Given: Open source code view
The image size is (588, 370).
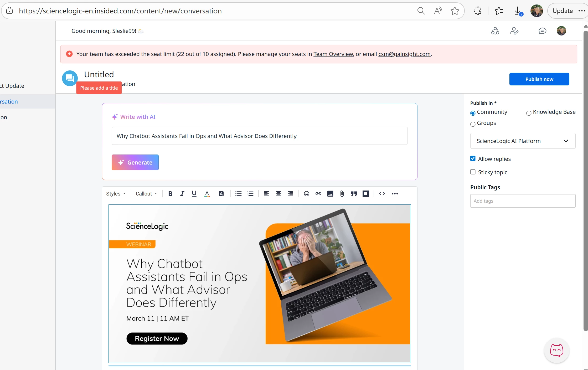Looking at the screenshot, I should (x=382, y=194).
